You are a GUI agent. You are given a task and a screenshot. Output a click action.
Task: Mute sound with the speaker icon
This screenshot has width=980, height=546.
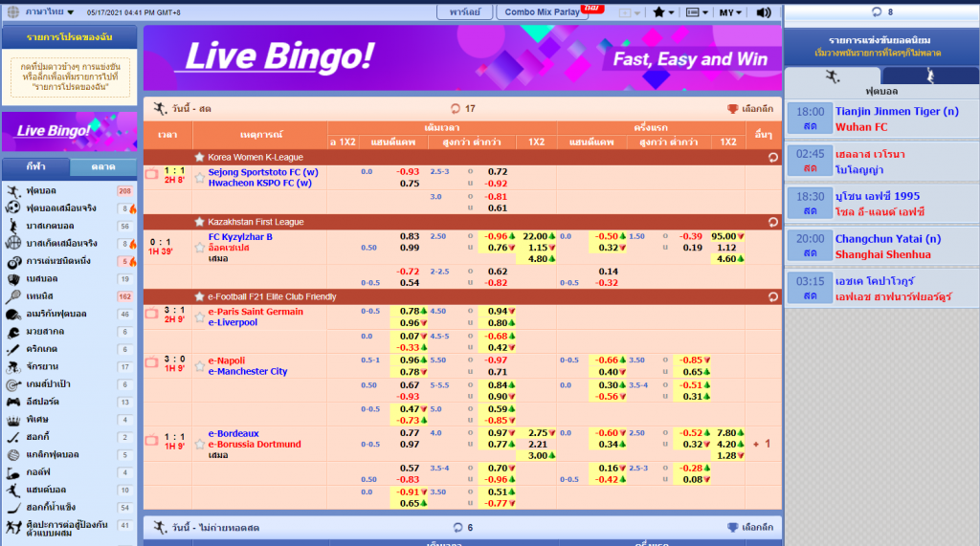pos(763,12)
